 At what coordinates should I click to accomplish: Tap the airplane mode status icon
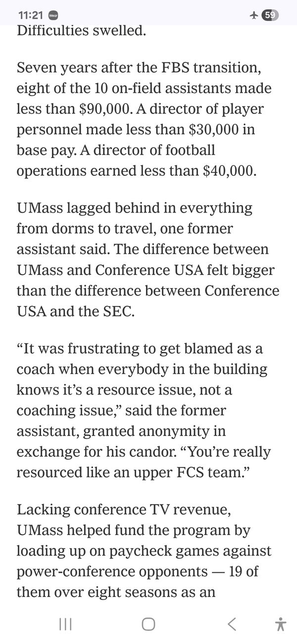point(254,15)
